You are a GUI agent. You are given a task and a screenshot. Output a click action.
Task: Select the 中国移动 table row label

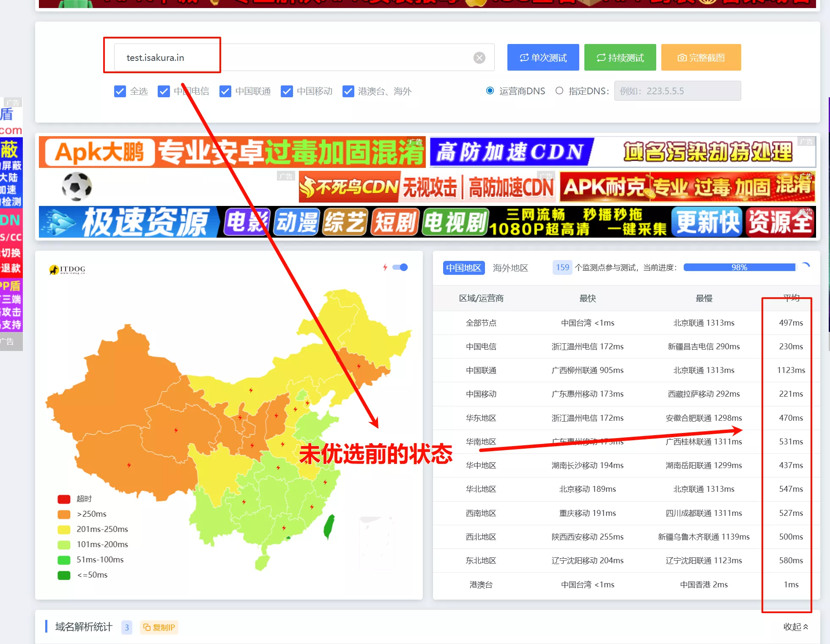point(481,394)
